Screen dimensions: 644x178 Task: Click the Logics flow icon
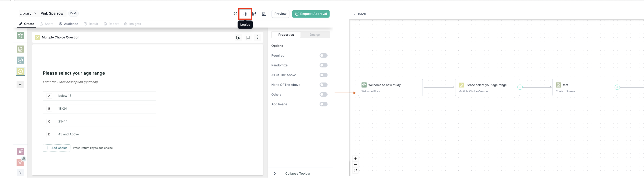coord(245,14)
